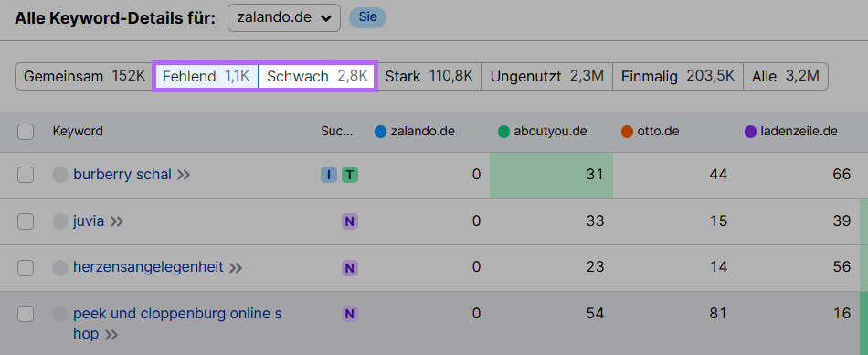868x355 pixels.
Task: Sort by zalando.de column header
Action: (423, 132)
